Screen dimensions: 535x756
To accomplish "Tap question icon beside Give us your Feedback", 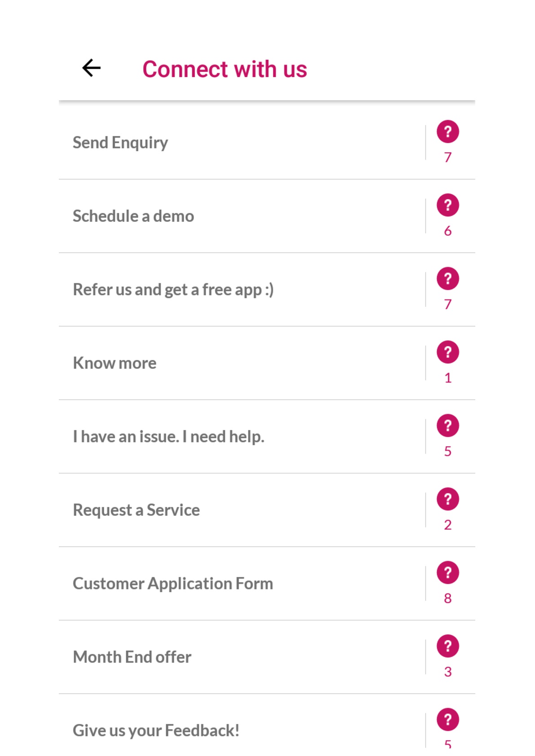I will pyautogui.click(x=447, y=720).
